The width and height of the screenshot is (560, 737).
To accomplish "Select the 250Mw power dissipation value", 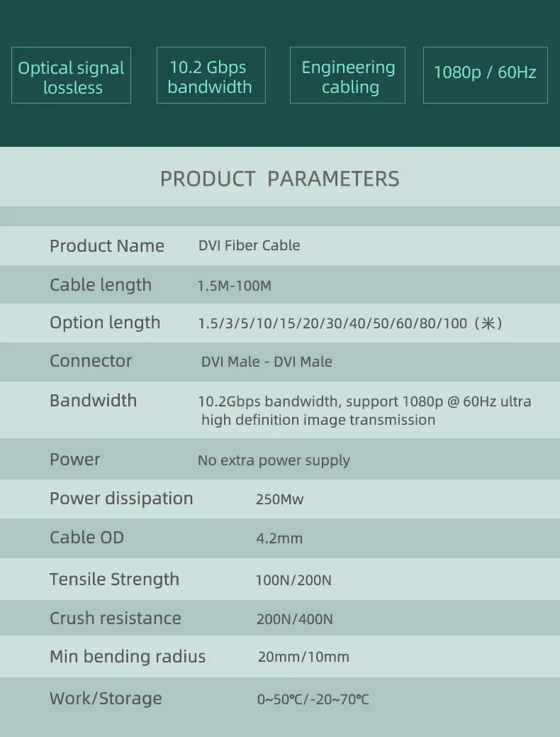I will point(279,499).
